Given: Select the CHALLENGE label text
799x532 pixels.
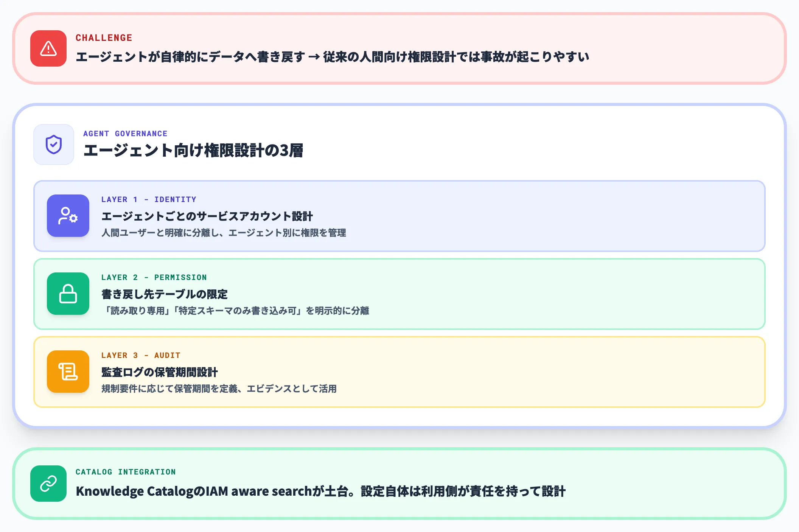Looking at the screenshot, I should tap(104, 37).
